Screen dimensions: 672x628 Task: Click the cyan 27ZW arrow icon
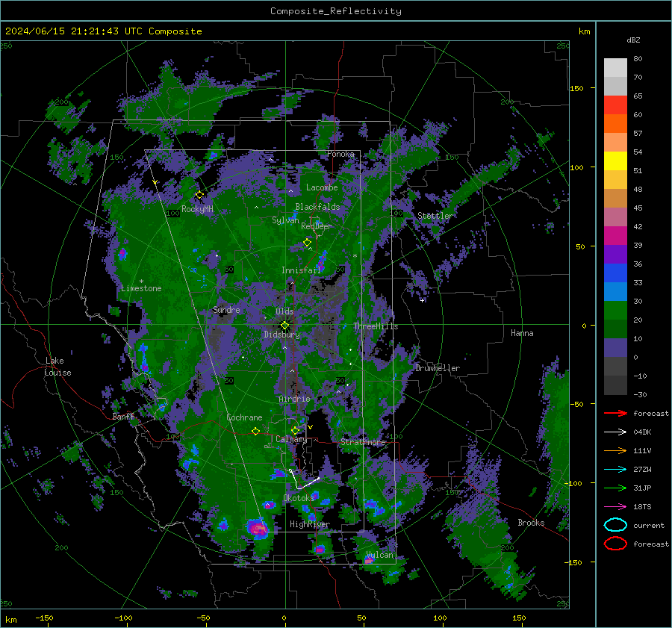[615, 470]
